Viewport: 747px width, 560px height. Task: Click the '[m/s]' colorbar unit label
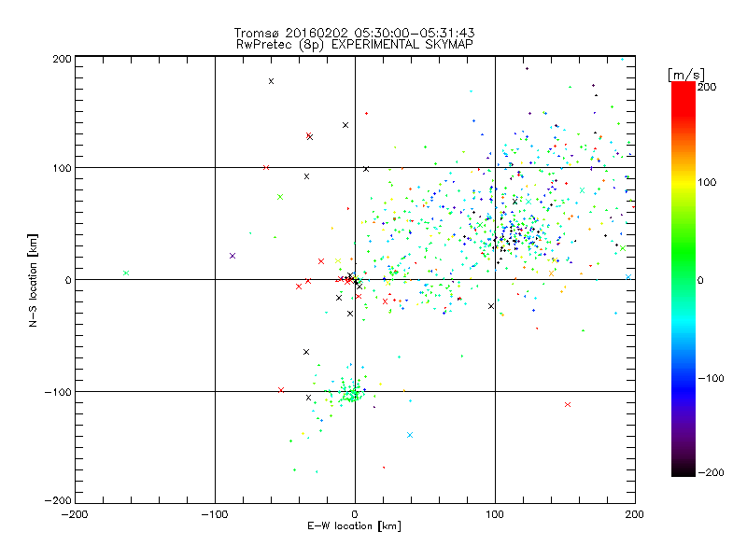[x=686, y=75]
